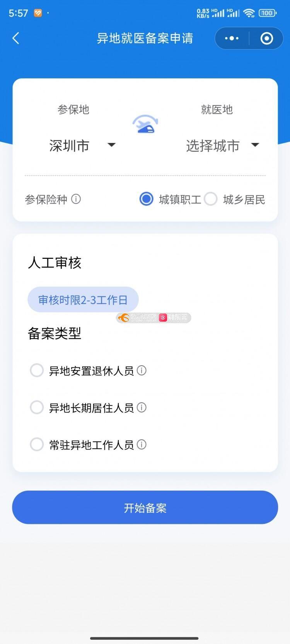Tap the 异地就医备案申请 page title
The width and height of the screenshot is (290, 644).
[x=145, y=38]
